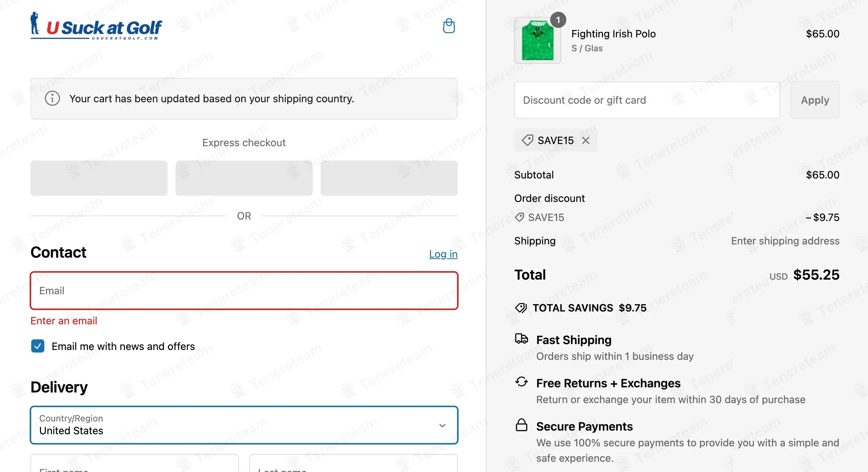Click the order discount SAVE15 tag icon
868x472 pixels.
pos(519,217)
